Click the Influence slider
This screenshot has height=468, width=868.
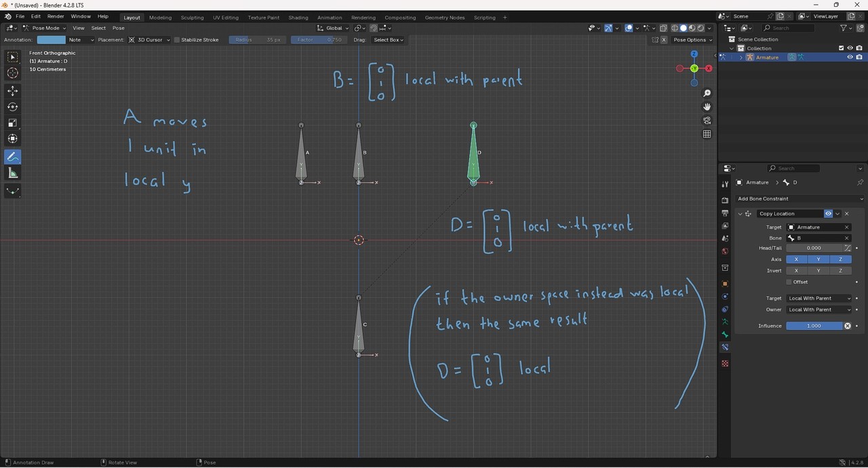click(814, 326)
